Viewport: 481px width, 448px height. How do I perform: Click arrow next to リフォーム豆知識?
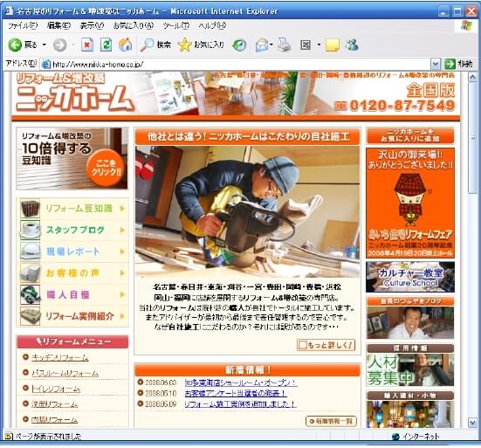[x=122, y=209]
